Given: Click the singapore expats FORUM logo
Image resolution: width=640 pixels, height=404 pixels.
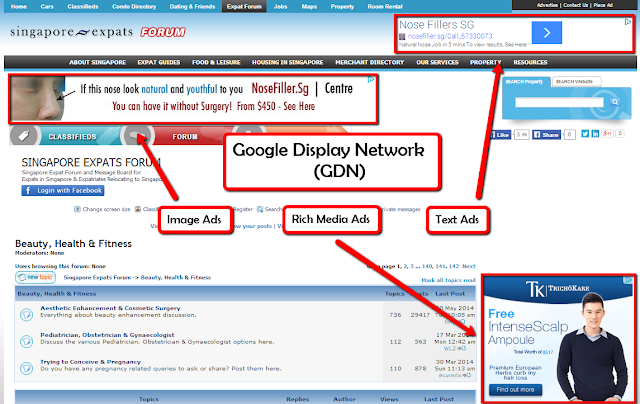Looking at the screenshot, I should click(x=98, y=32).
